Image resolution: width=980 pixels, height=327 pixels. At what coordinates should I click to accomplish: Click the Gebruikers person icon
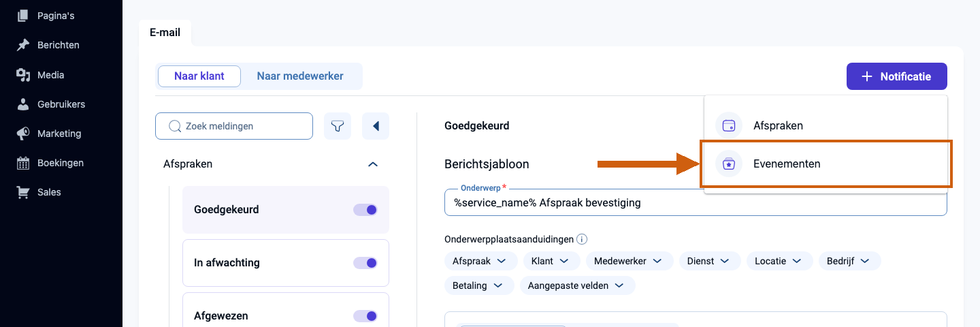[x=23, y=104]
